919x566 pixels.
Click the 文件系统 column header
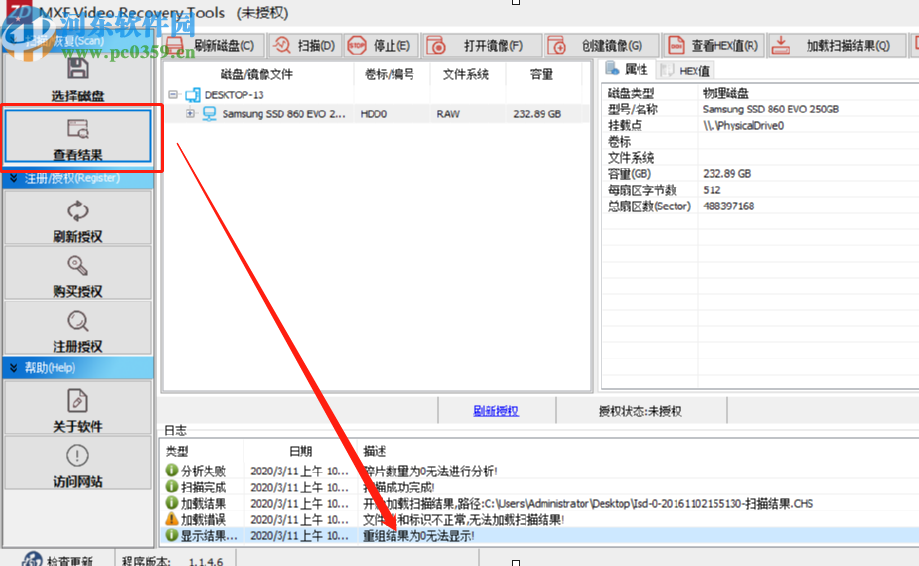[467, 74]
